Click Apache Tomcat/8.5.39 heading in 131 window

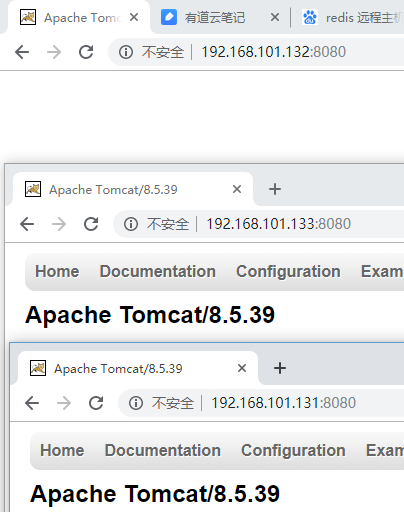click(x=155, y=494)
